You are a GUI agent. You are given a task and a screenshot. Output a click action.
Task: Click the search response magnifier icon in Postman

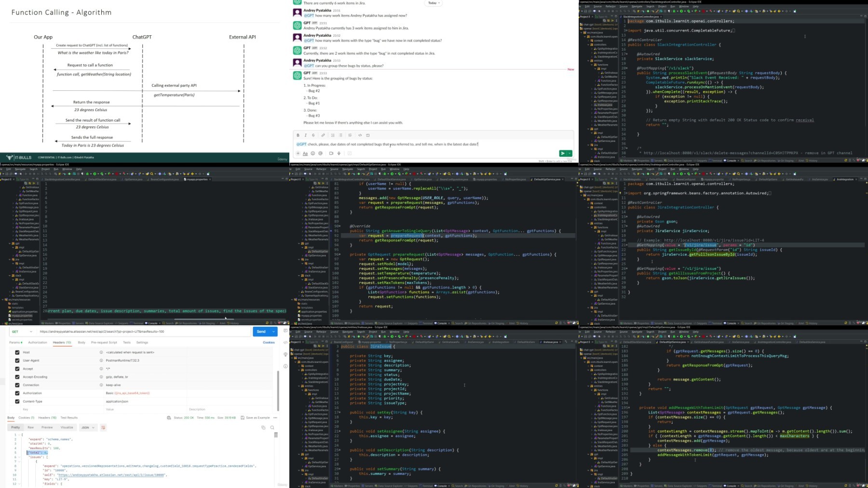(x=272, y=428)
